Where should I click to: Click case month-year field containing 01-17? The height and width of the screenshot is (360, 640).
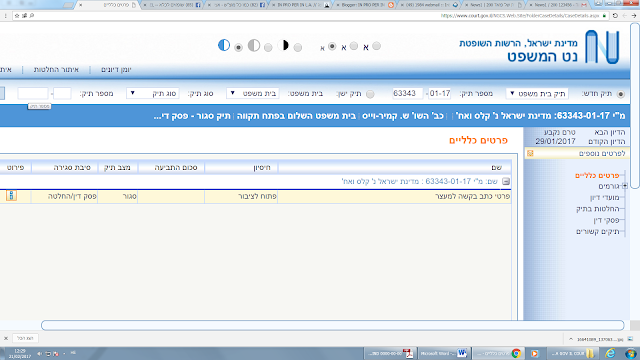tap(439, 93)
